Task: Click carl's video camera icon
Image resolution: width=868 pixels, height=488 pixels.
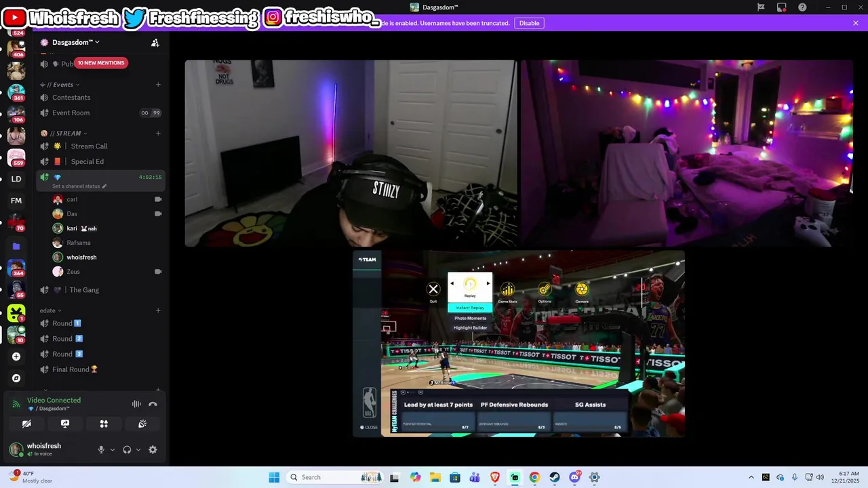Action: (x=158, y=199)
